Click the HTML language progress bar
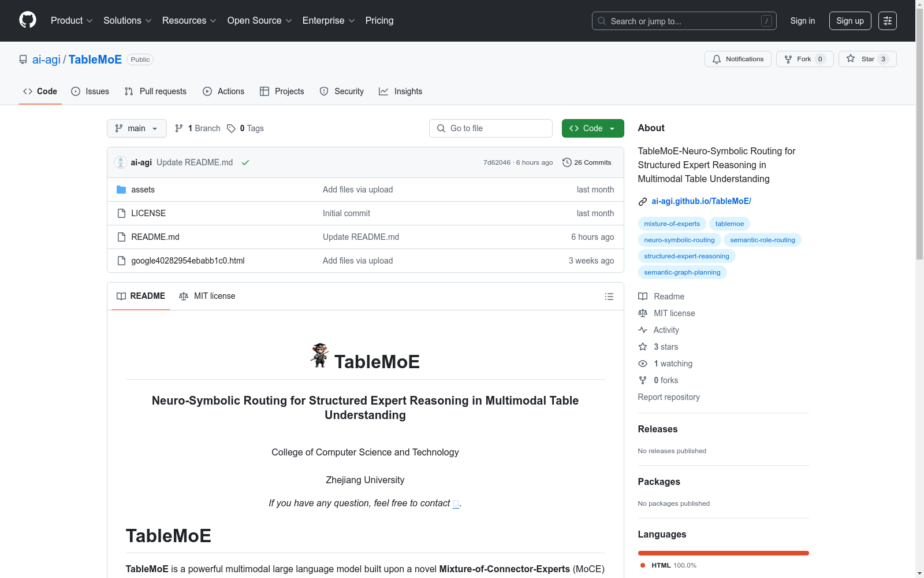The height and width of the screenshot is (578, 924). (724, 553)
